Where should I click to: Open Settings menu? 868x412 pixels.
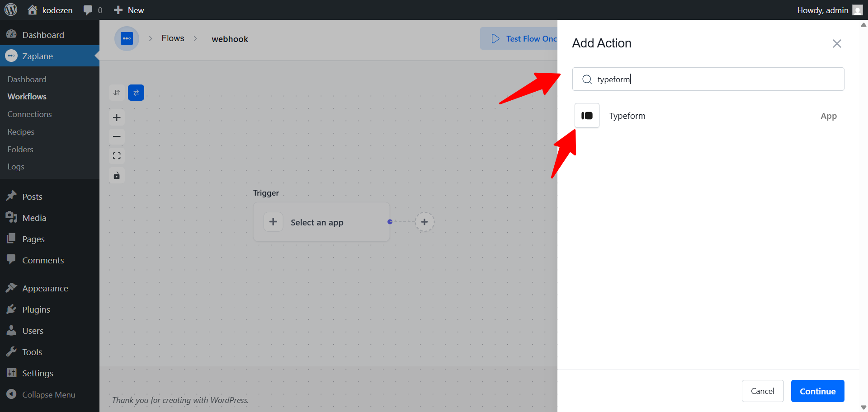point(50,373)
